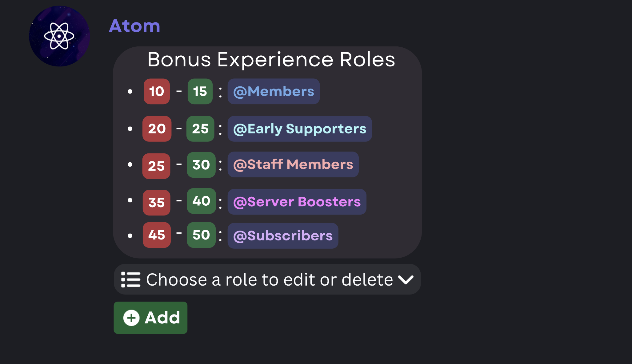Open the Choose a role to edit dropdown

pyautogui.click(x=267, y=279)
